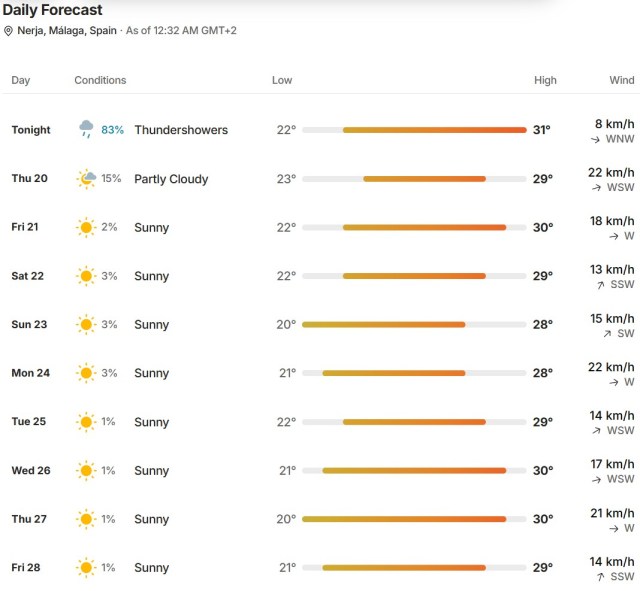The height and width of the screenshot is (591, 640).
Task: Click the Day column header
Action: point(21,80)
